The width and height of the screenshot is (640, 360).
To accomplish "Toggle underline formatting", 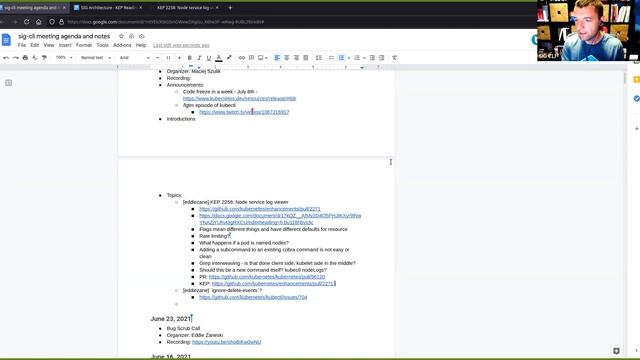I will pos(209,58).
